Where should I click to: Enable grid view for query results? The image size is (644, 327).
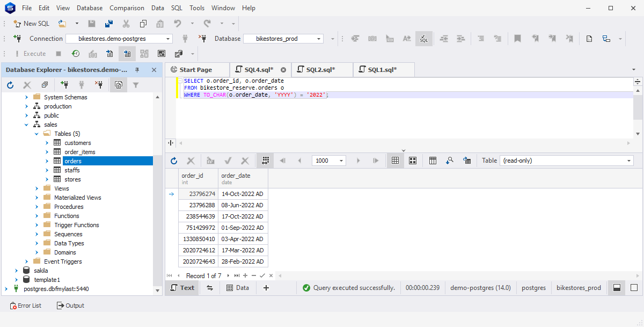395,160
